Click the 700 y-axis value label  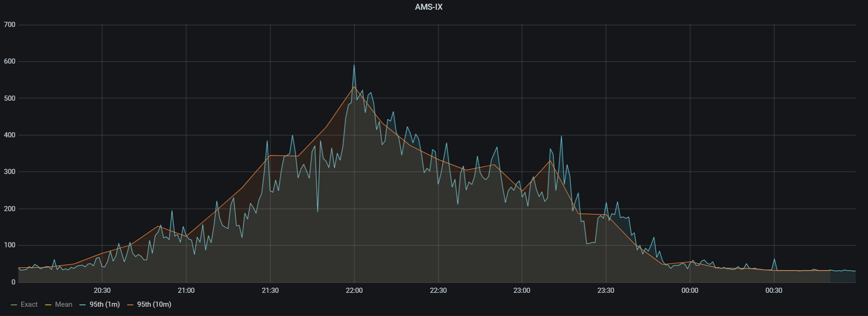point(10,25)
